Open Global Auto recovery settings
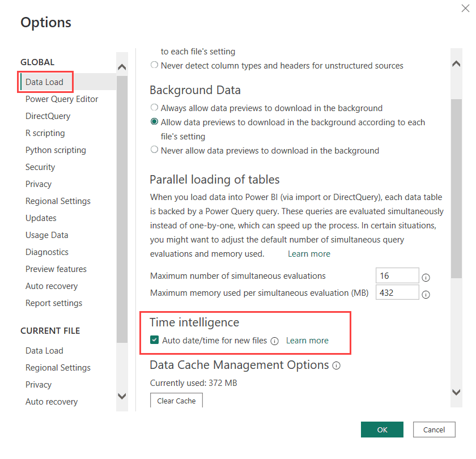476x459 pixels. pos(52,286)
